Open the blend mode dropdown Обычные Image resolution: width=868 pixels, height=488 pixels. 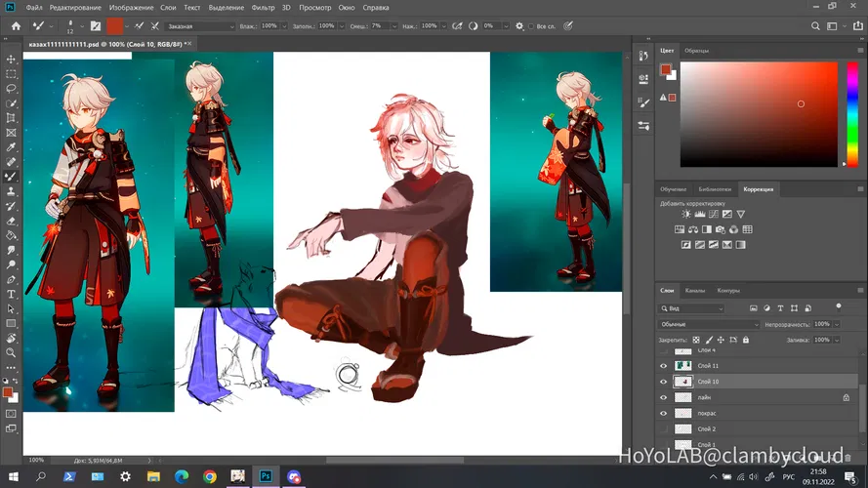tap(709, 324)
